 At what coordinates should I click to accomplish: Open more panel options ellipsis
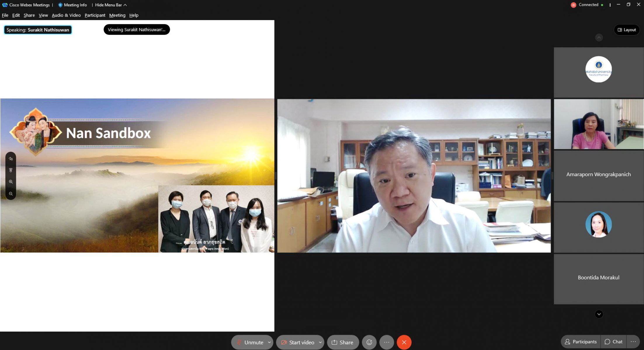point(633,342)
